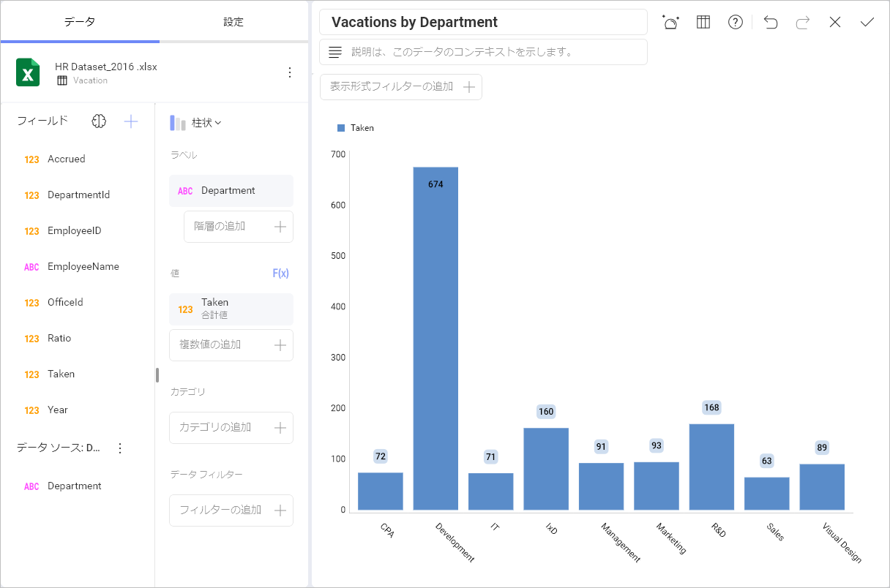Click the AI insights icon in toolbar
The image size is (890, 588).
pyautogui.click(x=670, y=22)
